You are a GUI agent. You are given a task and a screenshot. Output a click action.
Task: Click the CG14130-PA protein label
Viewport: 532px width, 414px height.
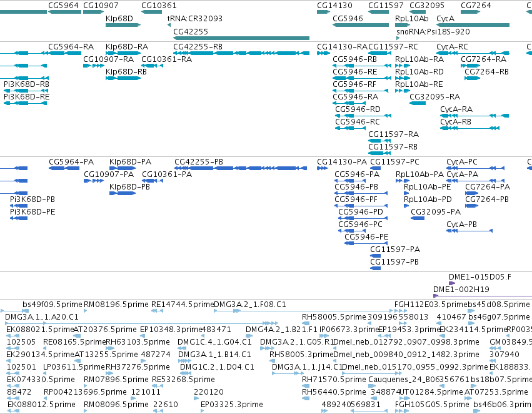[x=342, y=162]
